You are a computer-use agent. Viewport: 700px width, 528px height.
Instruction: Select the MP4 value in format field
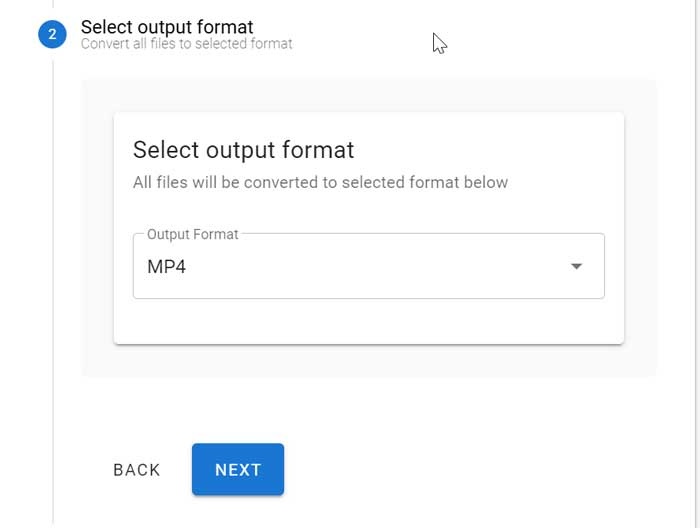click(167, 267)
